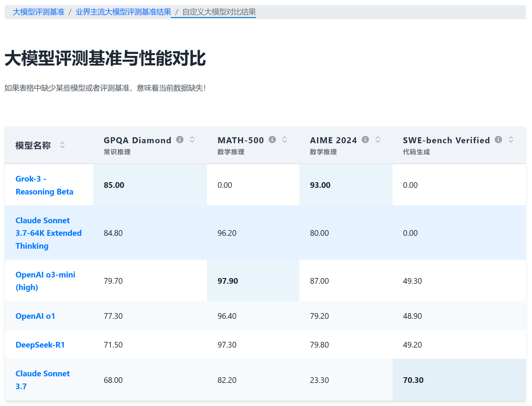Screen dimensions: 532x406
Task: Click the 如果表格中缺少某些模型 notice text
Action: pos(105,88)
